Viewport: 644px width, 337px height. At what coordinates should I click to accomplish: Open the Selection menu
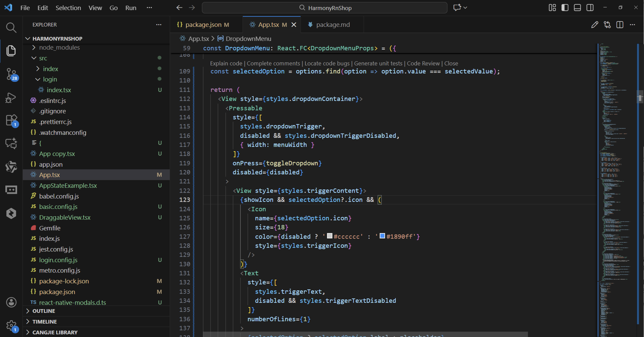coord(68,8)
